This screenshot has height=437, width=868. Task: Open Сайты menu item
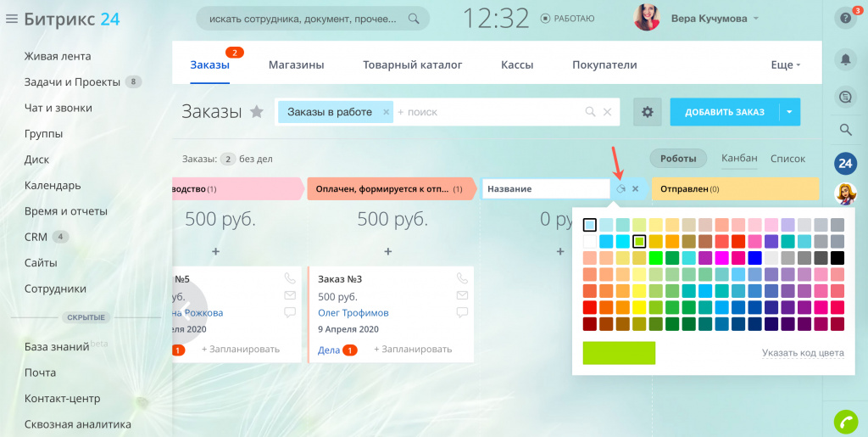point(41,263)
